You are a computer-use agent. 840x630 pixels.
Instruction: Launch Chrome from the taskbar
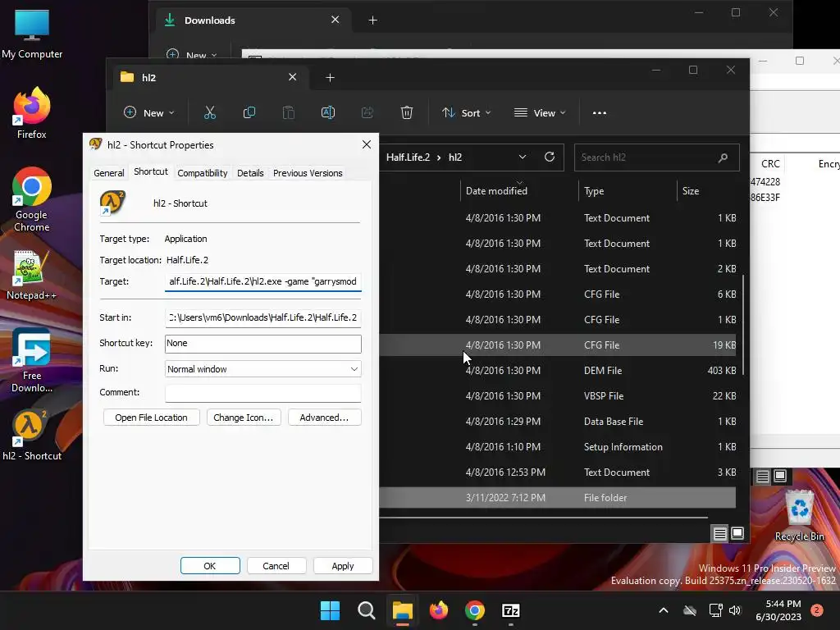pos(475,610)
